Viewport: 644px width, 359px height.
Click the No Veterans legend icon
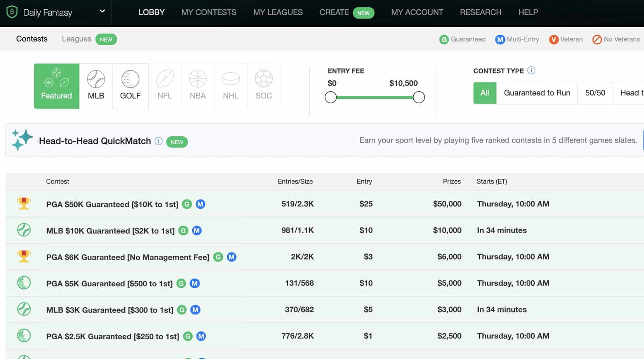[x=597, y=40]
